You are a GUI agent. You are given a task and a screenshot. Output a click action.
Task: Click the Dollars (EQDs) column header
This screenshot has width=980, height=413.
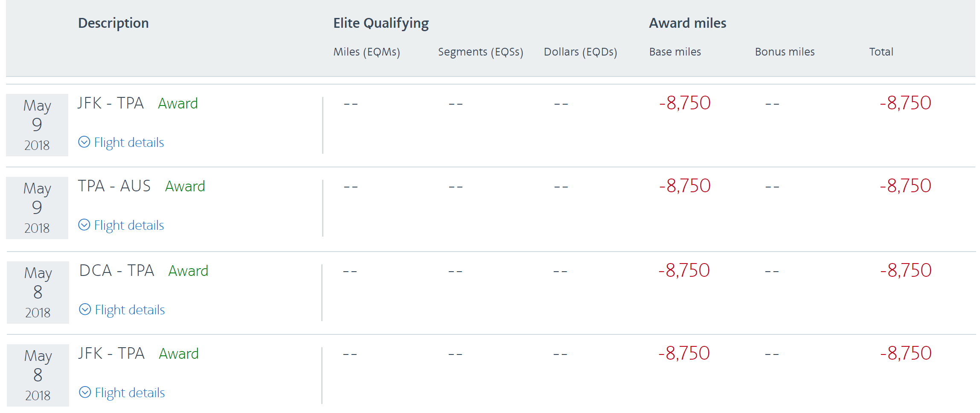[x=580, y=52]
